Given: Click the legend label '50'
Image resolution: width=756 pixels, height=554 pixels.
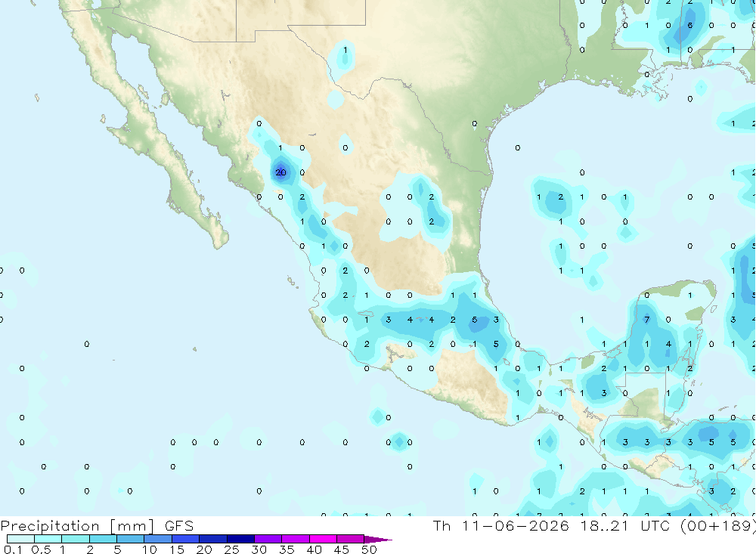Looking at the screenshot, I should click(x=369, y=549).
